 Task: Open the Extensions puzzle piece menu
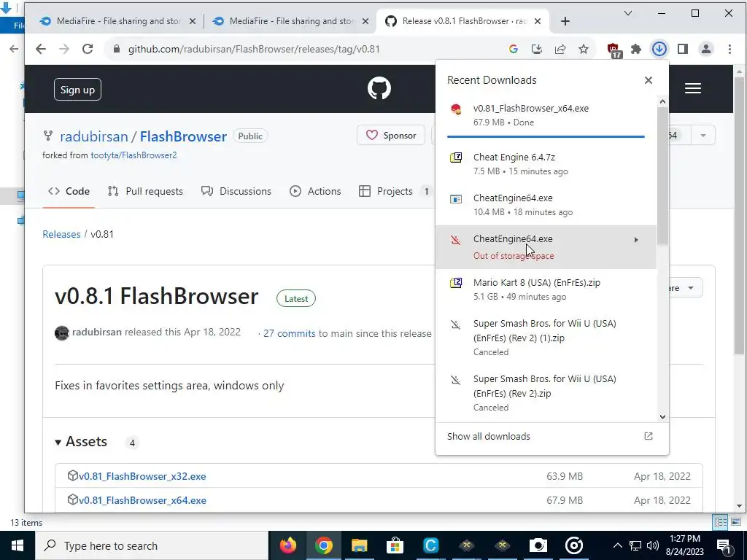(636, 49)
